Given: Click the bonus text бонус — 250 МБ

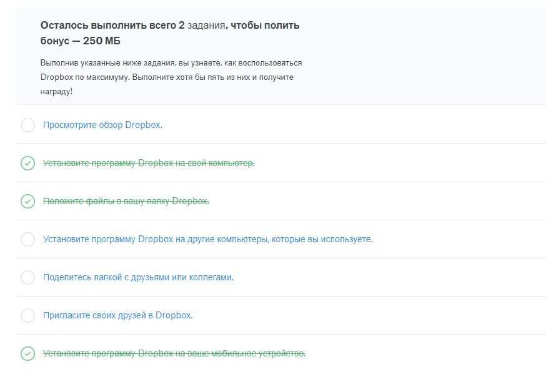Looking at the screenshot, I should point(81,41).
